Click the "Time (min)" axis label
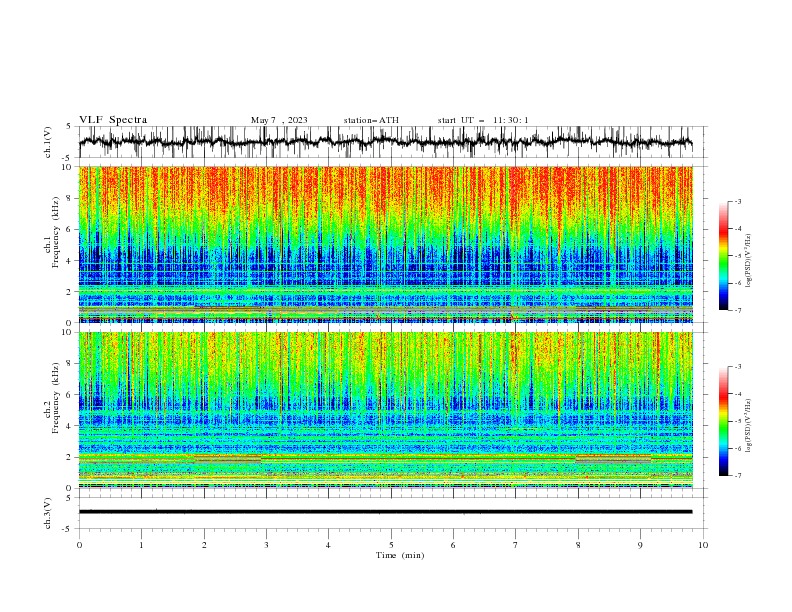This screenshot has height=612, width=792. [400, 555]
